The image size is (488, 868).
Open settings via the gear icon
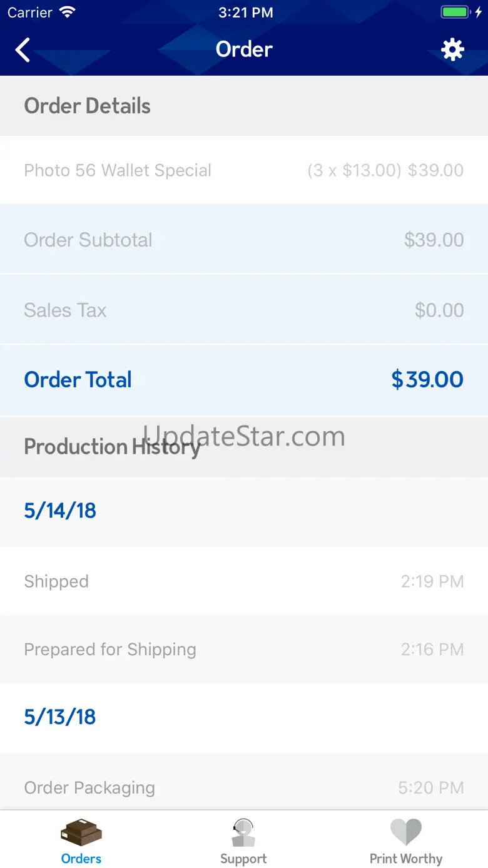(452, 49)
